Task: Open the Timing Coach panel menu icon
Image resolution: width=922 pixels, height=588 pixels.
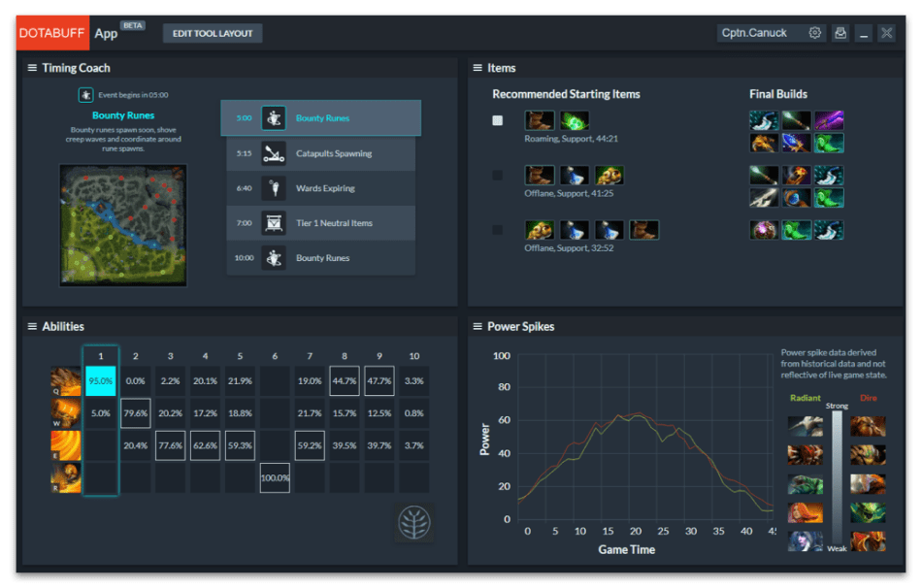Action: tap(32, 68)
